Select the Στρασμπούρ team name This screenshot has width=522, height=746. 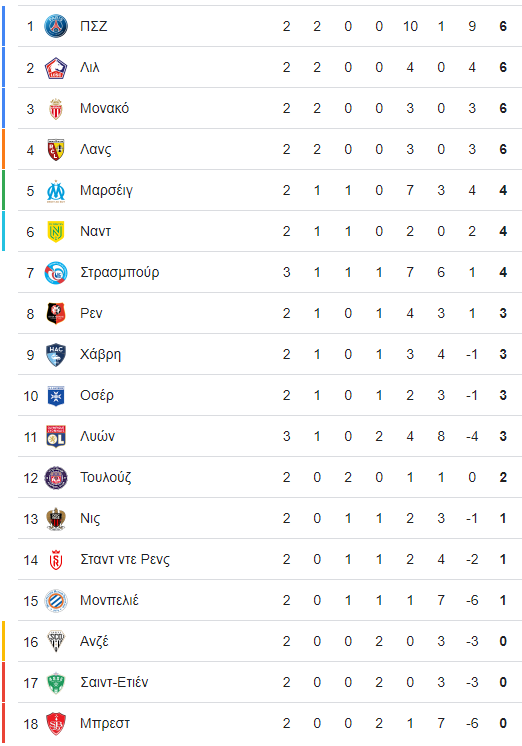coord(120,273)
